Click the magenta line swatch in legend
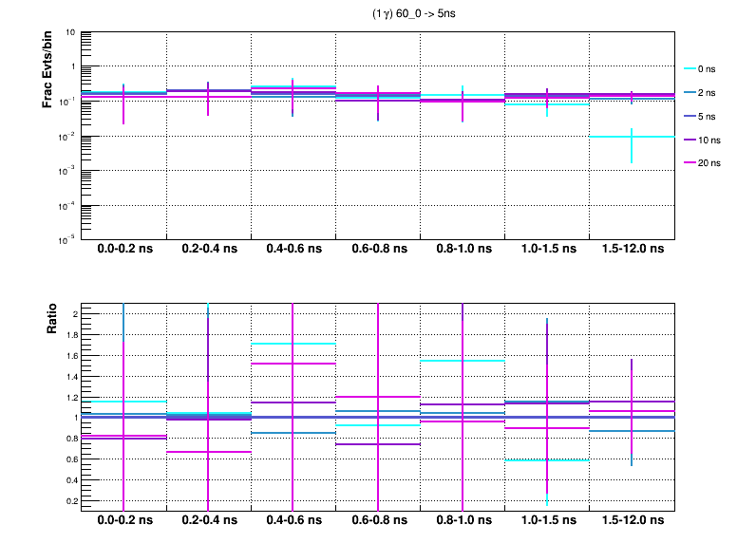Viewport: 756px width, 543px height. click(x=690, y=163)
